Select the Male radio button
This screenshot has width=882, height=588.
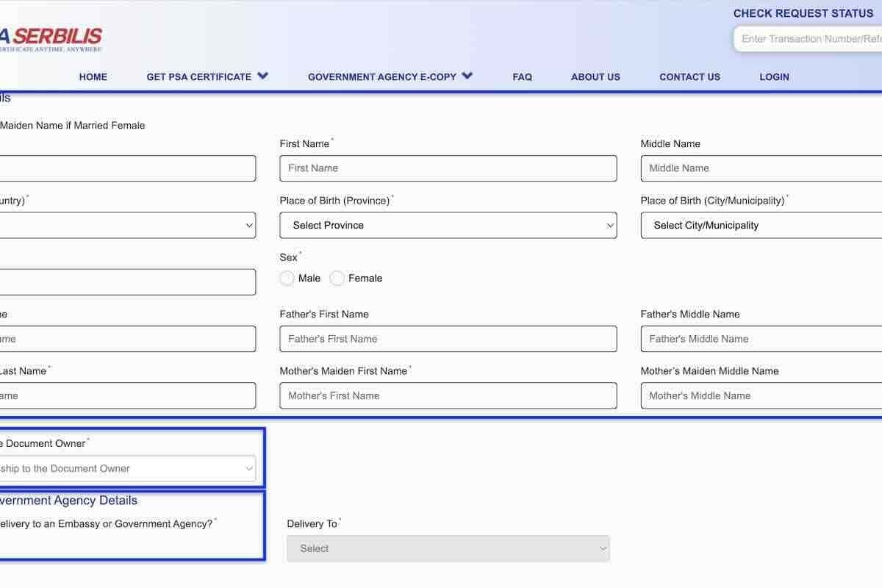pyautogui.click(x=287, y=279)
